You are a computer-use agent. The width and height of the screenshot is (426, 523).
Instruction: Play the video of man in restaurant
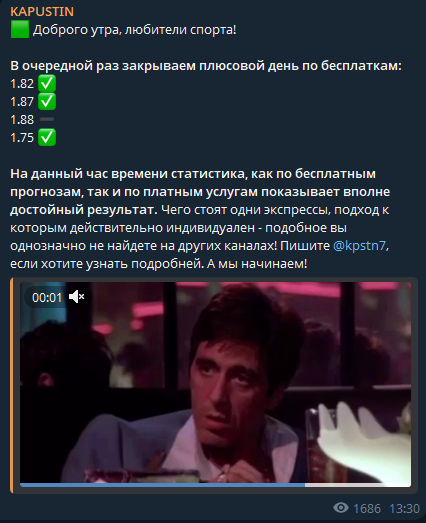coord(216,383)
